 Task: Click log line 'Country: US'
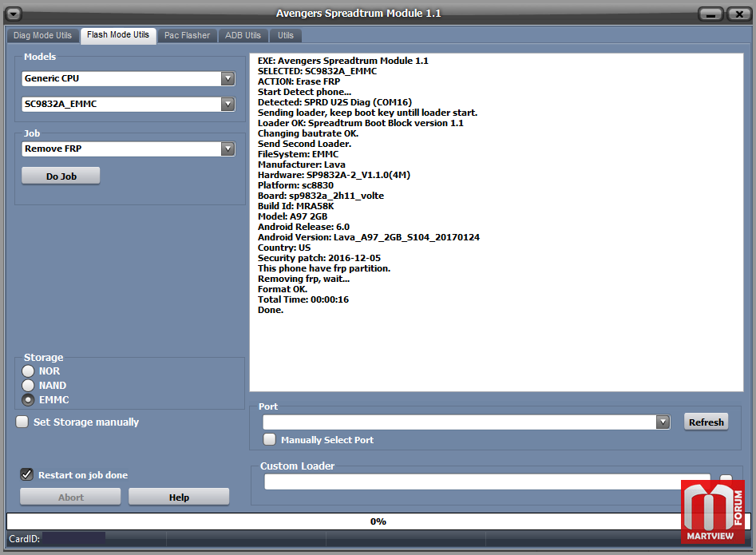pos(284,248)
